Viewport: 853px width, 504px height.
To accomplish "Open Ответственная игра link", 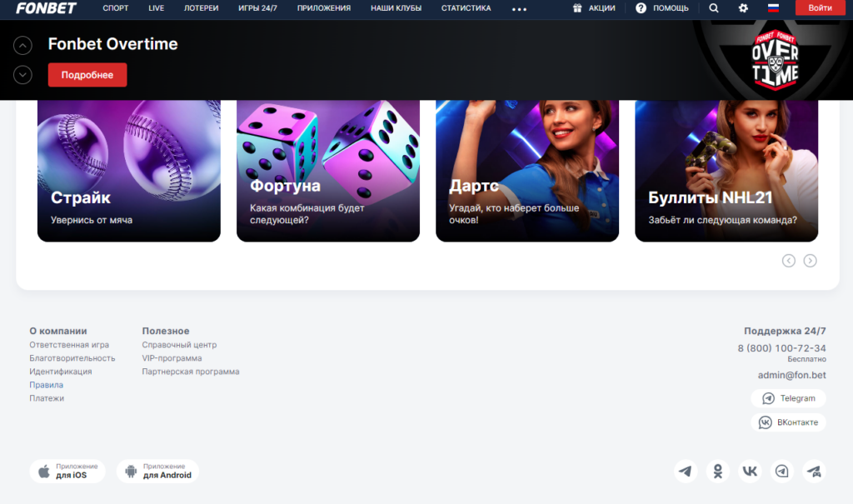I will pyautogui.click(x=69, y=345).
